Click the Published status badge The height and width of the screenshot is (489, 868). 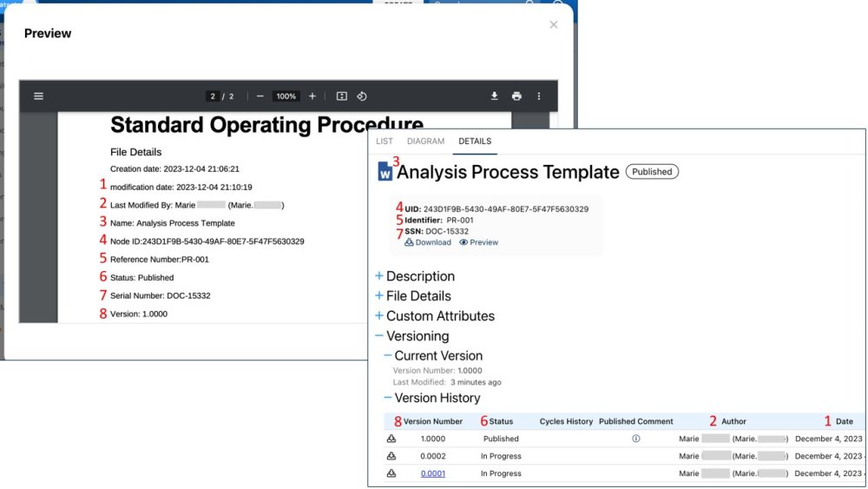(652, 172)
